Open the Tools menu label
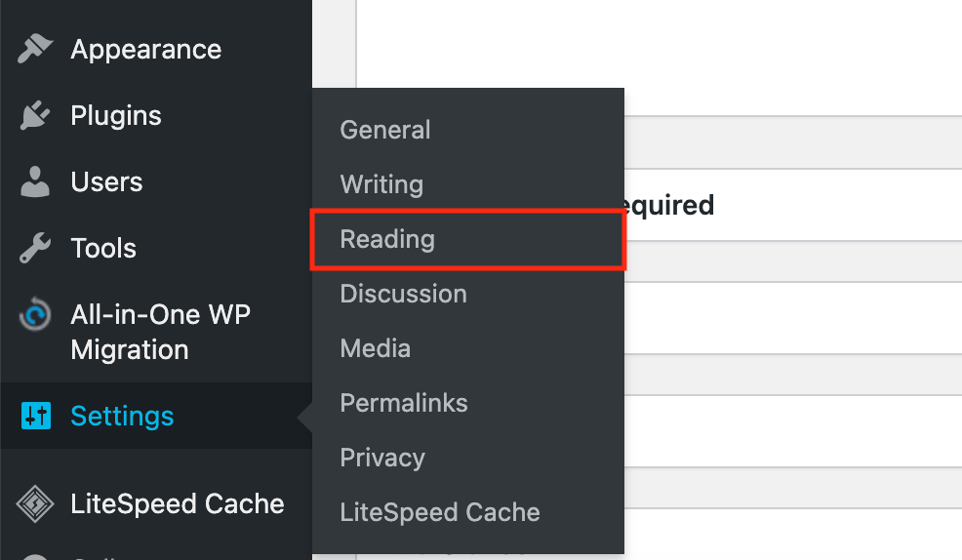 pos(103,249)
